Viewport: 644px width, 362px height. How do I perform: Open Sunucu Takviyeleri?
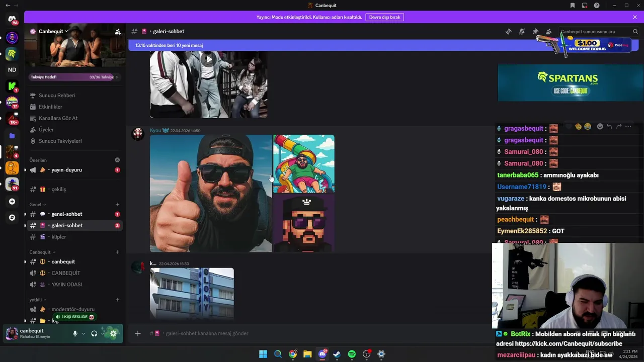(60, 141)
